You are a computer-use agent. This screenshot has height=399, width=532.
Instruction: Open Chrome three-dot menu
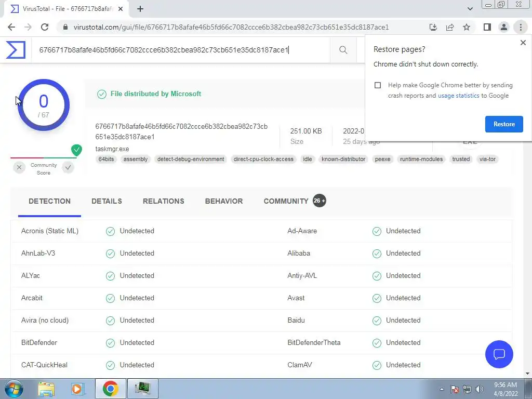[521, 27]
